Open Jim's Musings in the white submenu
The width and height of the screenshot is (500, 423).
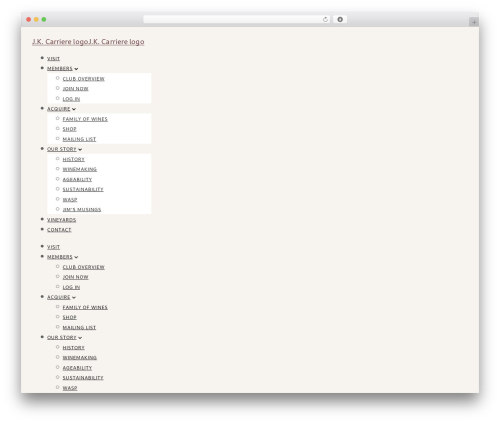tap(82, 210)
